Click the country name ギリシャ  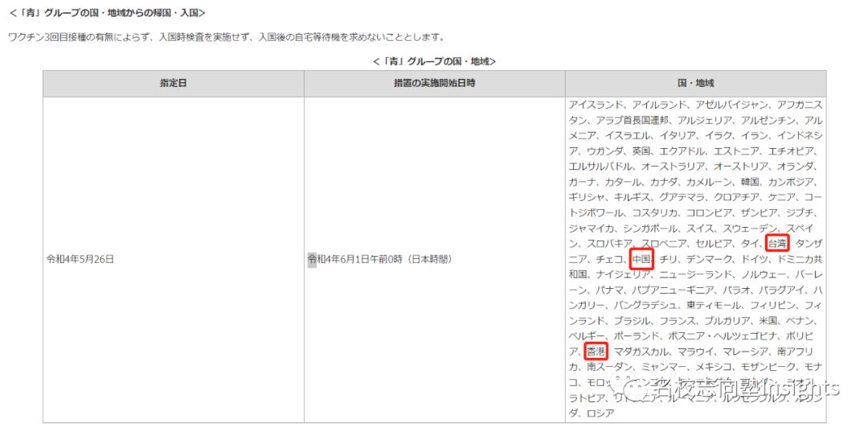click(x=587, y=197)
